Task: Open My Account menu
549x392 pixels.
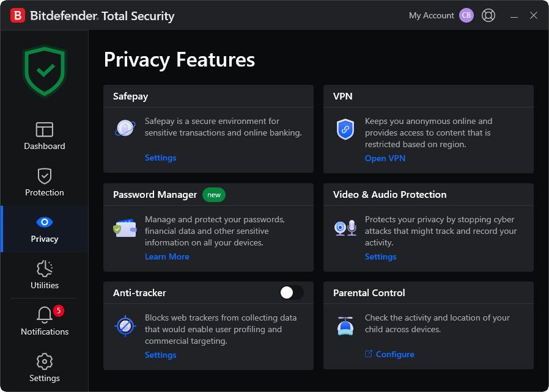Action: pos(431,15)
